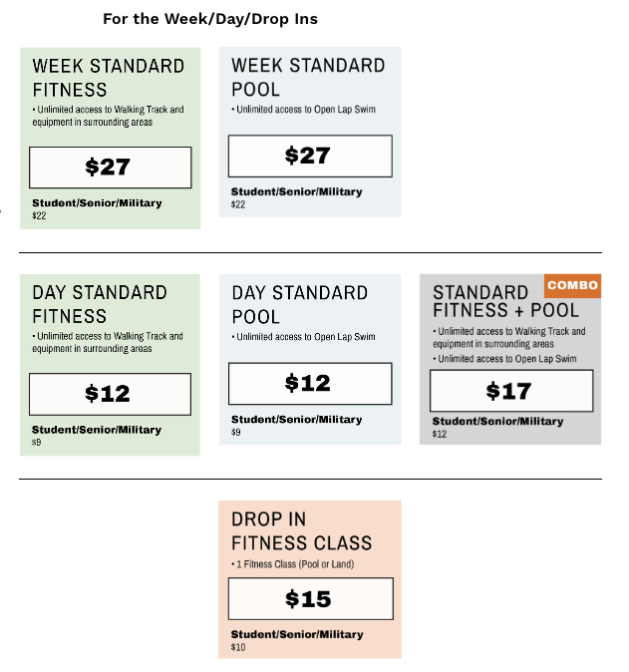Click Student/Senior/Military under Day Standard Fitness

97,430
